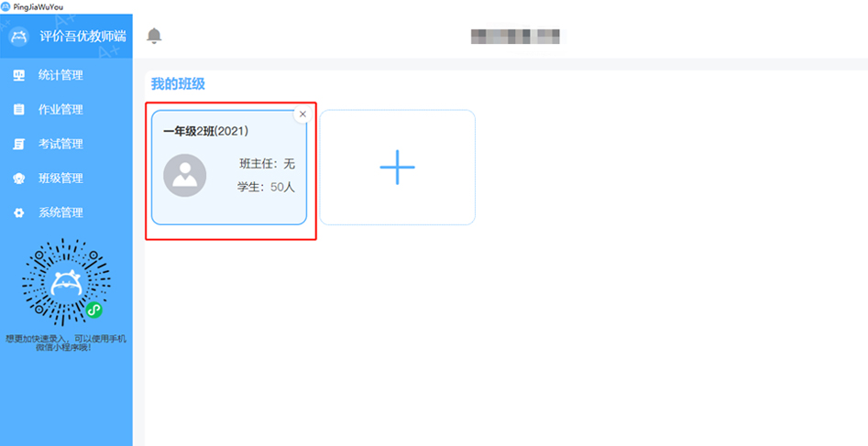Select the 一年级2班(2021) class card
The image size is (868, 446).
coord(229,167)
